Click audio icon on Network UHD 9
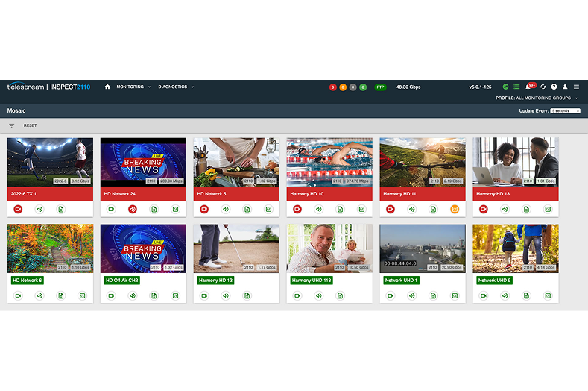Viewport: 588px width, 391px height. (x=505, y=295)
